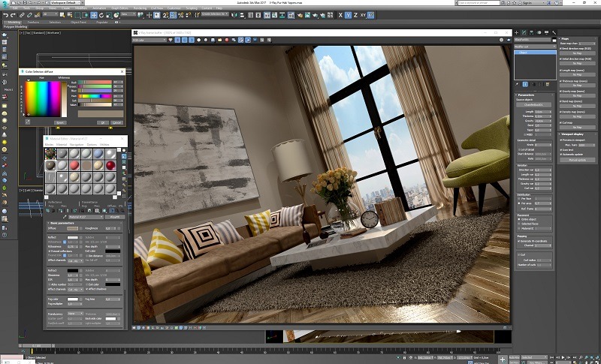
Task: Open the Modifier List dropdown
Action: click(x=534, y=46)
